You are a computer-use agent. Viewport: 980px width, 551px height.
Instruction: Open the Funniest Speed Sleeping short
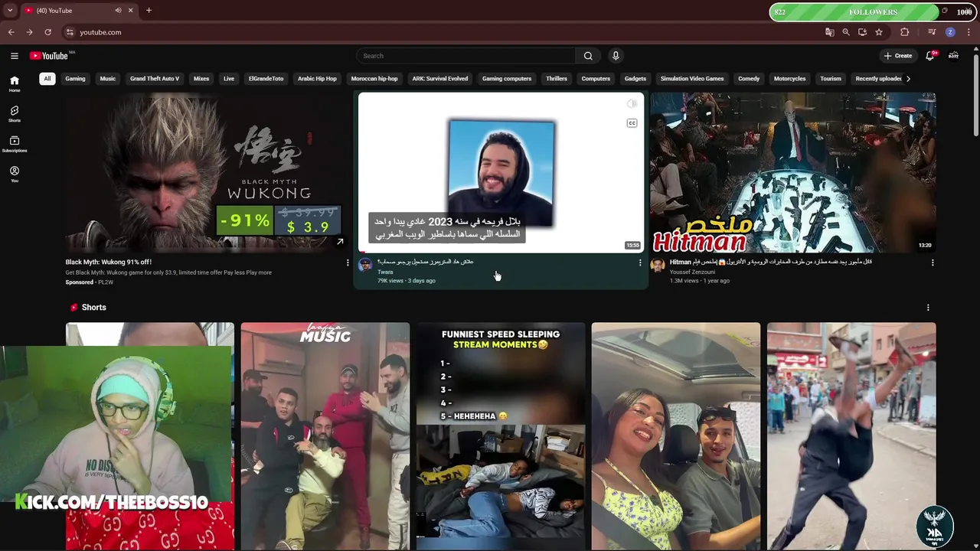(501, 436)
